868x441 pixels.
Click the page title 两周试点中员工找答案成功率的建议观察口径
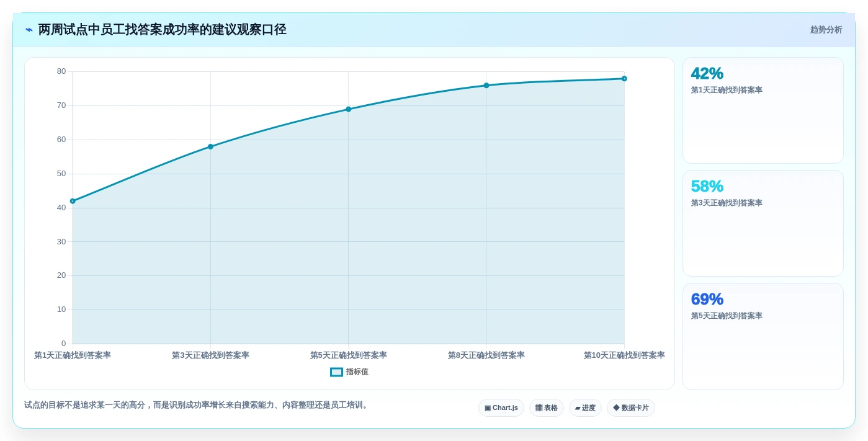[163, 30]
